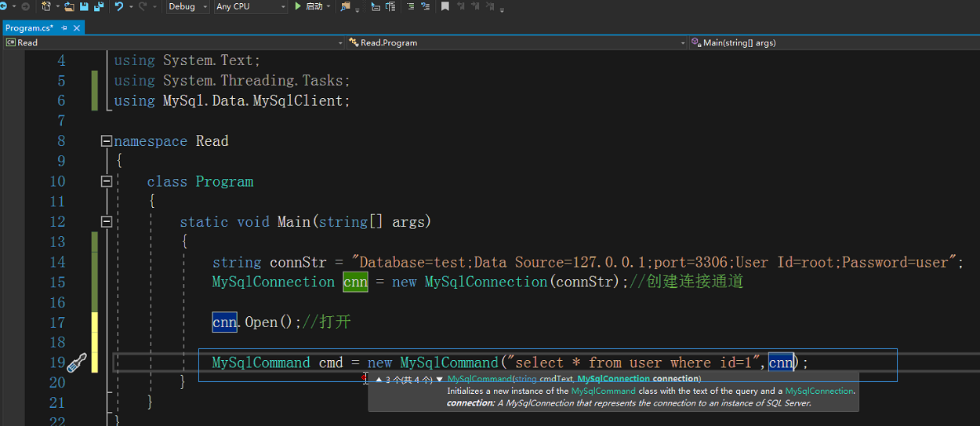Click the Redo icon
This screenshot has width=980, height=426.
(143, 6)
